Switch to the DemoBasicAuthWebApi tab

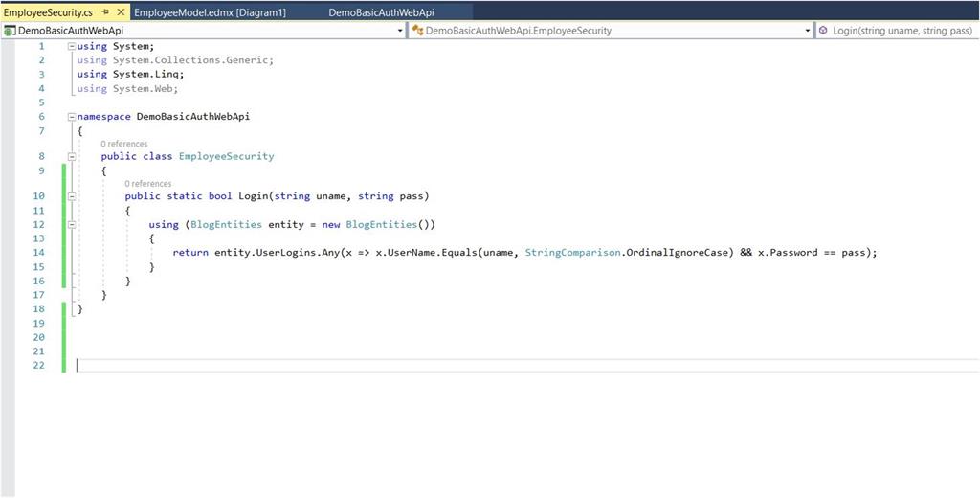[x=381, y=12]
